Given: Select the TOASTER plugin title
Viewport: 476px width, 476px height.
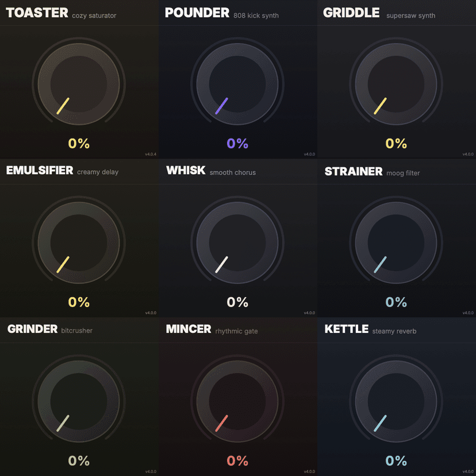Looking at the screenshot, I should pyautogui.click(x=37, y=13).
